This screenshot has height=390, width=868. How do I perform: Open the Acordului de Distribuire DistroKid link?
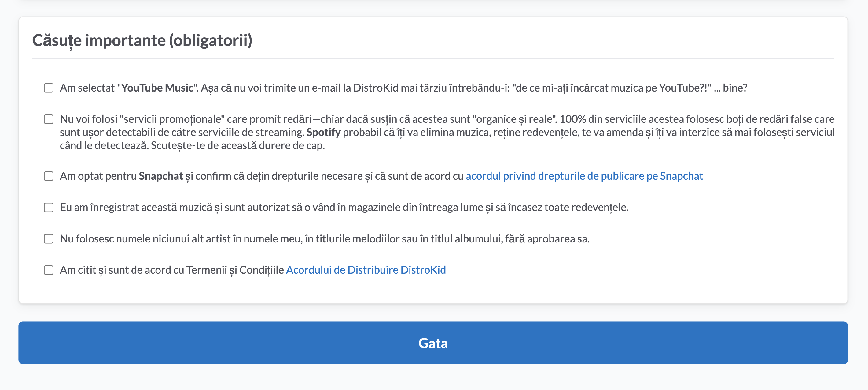366,270
